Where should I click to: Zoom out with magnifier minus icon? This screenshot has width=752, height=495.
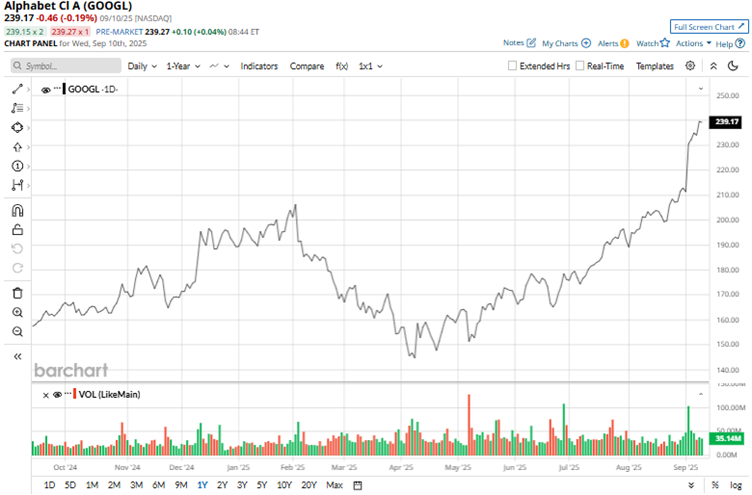pyautogui.click(x=17, y=331)
